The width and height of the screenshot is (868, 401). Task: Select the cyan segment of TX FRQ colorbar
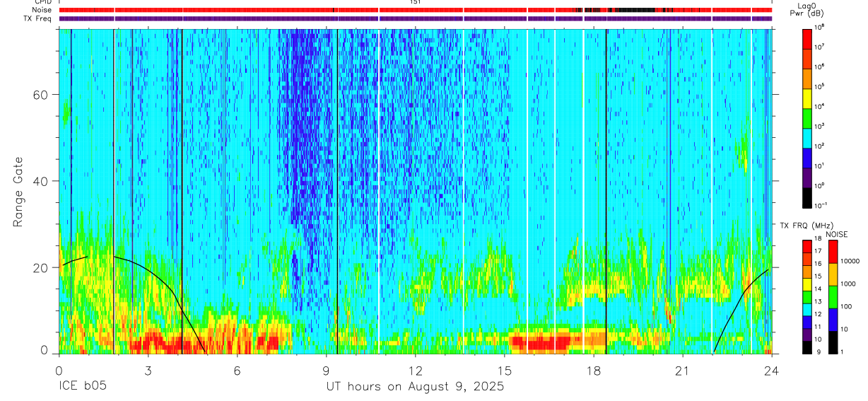807,309
